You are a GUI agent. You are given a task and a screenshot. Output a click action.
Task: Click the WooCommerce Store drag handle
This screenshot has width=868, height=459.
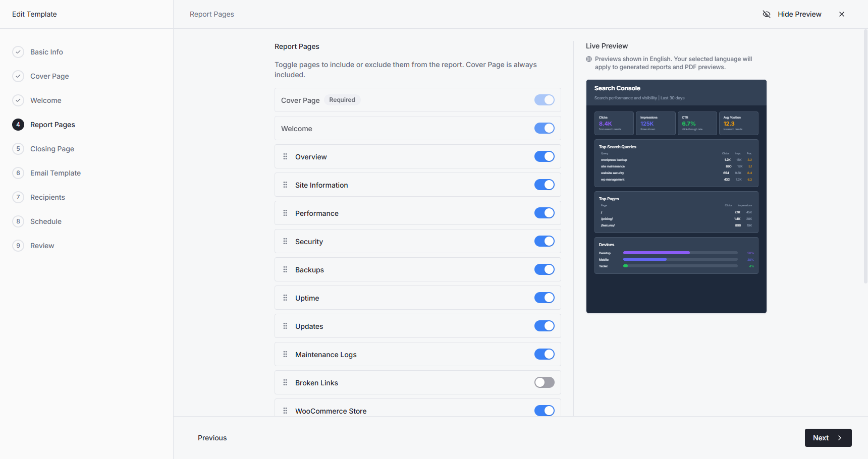click(285, 411)
